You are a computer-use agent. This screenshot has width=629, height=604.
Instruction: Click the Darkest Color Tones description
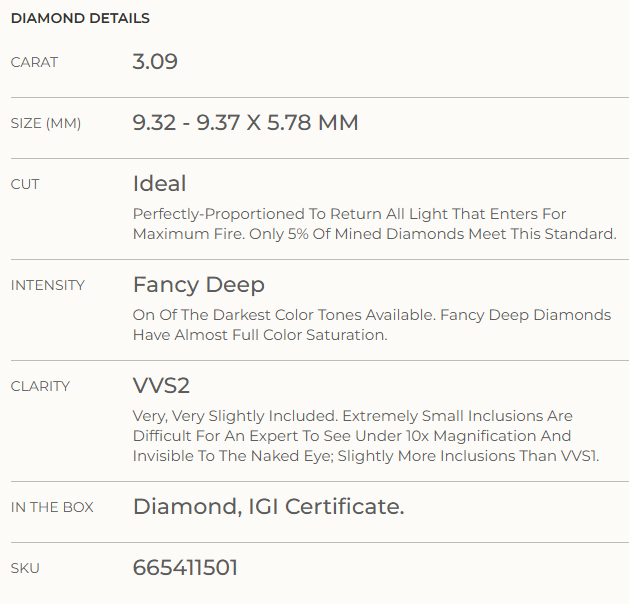[372, 325]
